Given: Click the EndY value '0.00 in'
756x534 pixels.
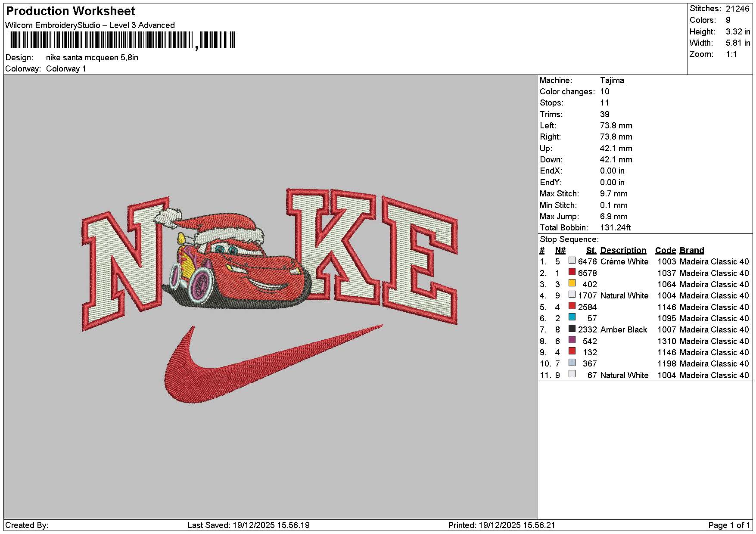Looking at the screenshot, I should pos(612,183).
